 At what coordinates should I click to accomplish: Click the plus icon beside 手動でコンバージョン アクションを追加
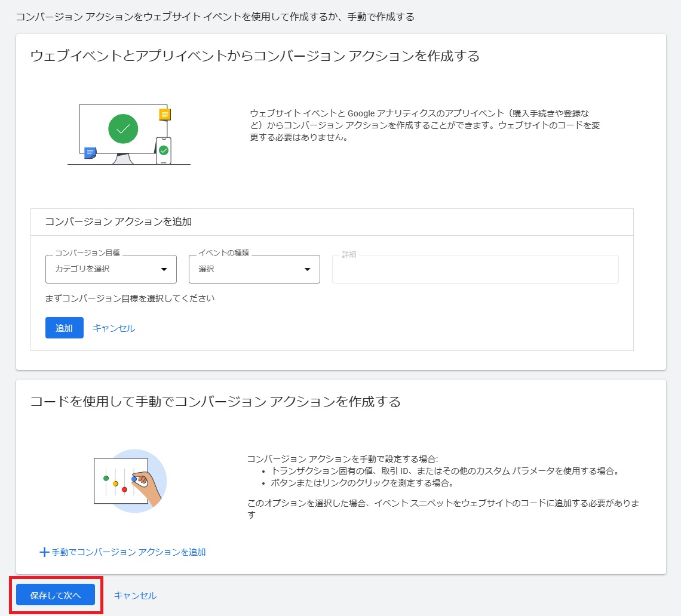45,552
